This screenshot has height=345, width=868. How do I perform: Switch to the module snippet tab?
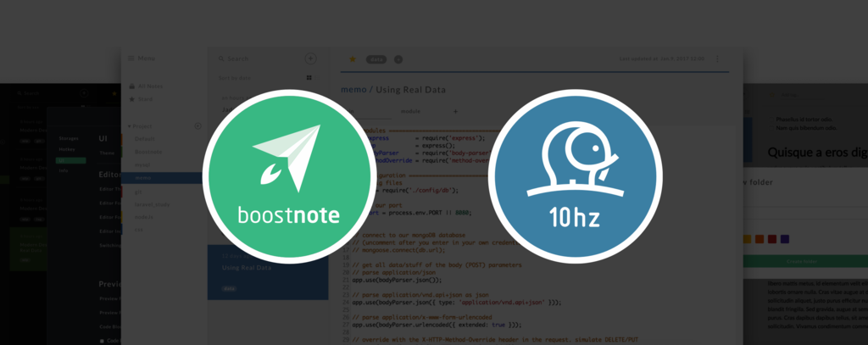pyautogui.click(x=409, y=111)
